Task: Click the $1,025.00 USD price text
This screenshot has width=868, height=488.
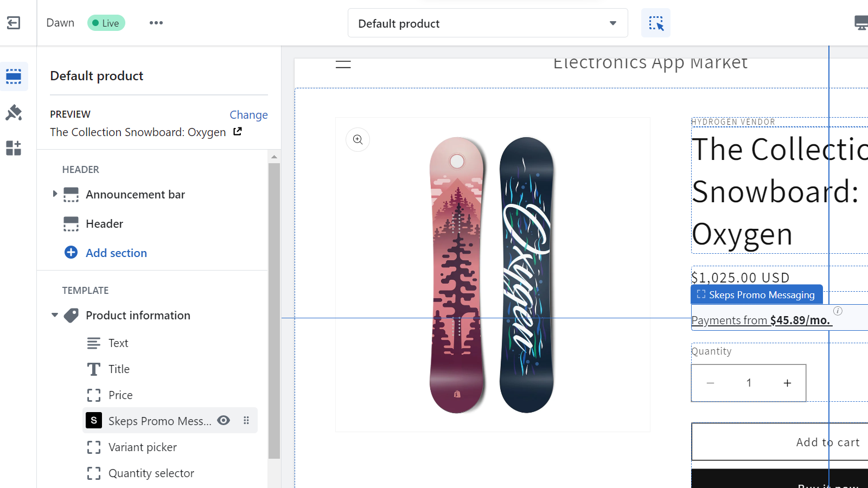Action: coord(741,278)
